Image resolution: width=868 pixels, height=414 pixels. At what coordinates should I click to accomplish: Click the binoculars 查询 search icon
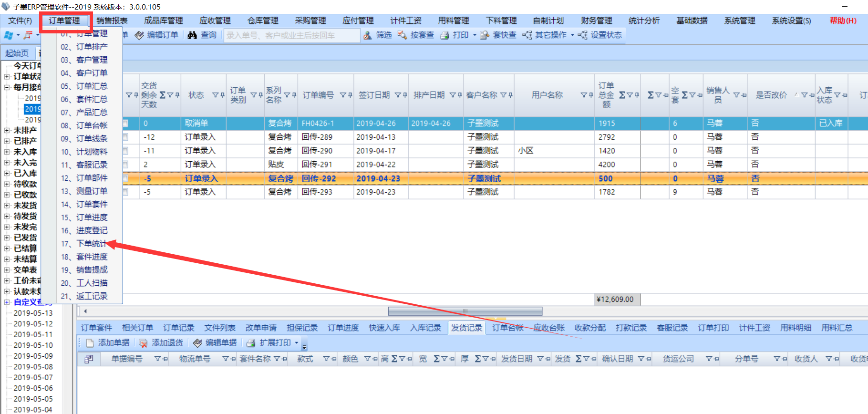[192, 35]
